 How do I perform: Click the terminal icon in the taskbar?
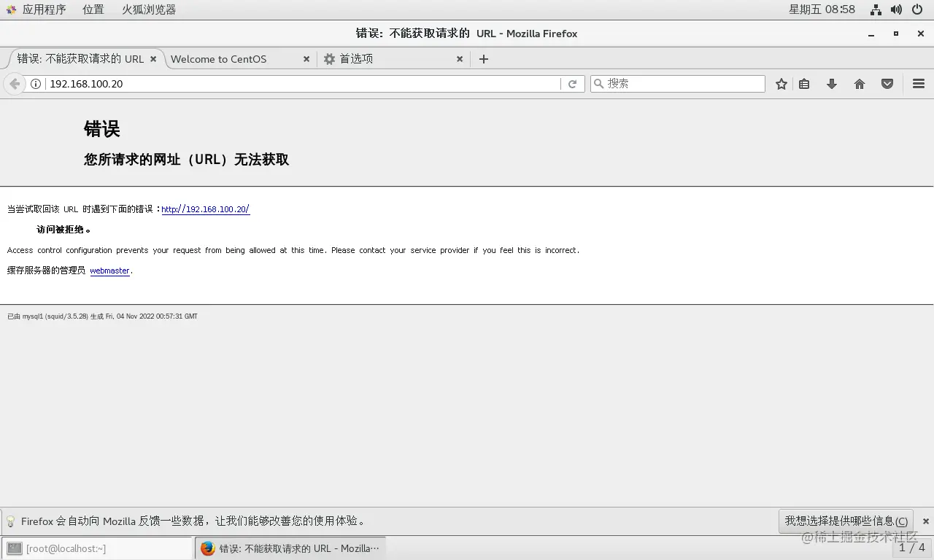pos(15,548)
